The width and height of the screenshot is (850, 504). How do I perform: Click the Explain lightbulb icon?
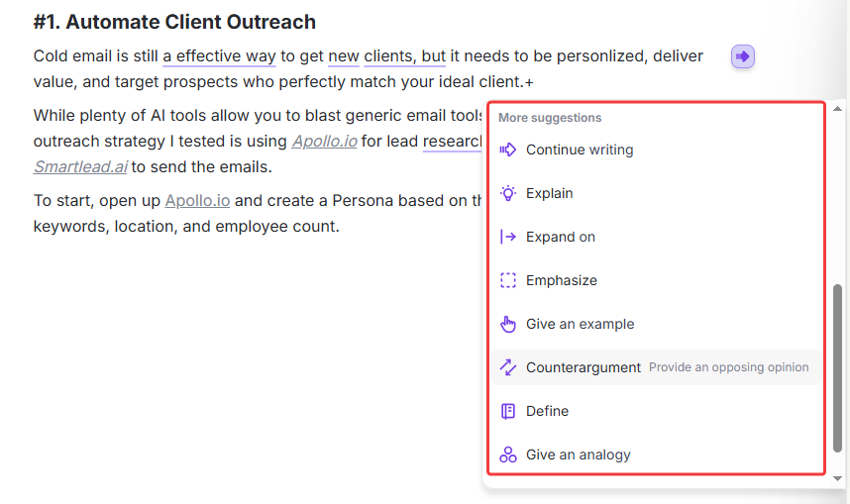tap(508, 193)
